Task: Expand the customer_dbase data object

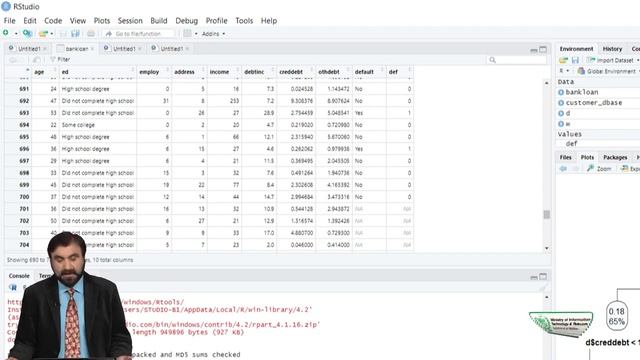Action: click(x=561, y=103)
